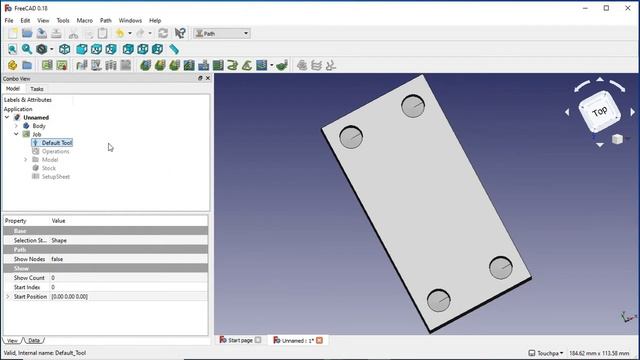
Task: Undo the last action with the yellow arrow
Action: coord(120,33)
